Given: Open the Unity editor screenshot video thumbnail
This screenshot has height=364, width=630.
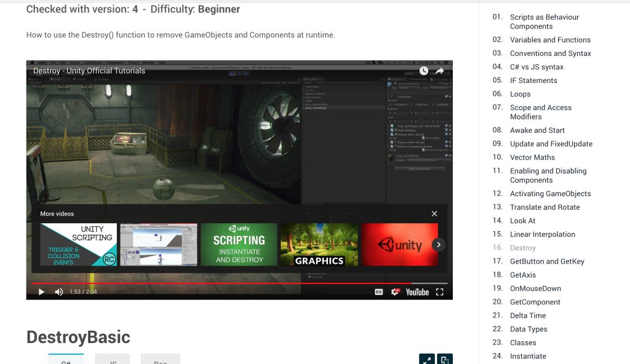Looking at the screenshot, I should [x=159, y=245].
